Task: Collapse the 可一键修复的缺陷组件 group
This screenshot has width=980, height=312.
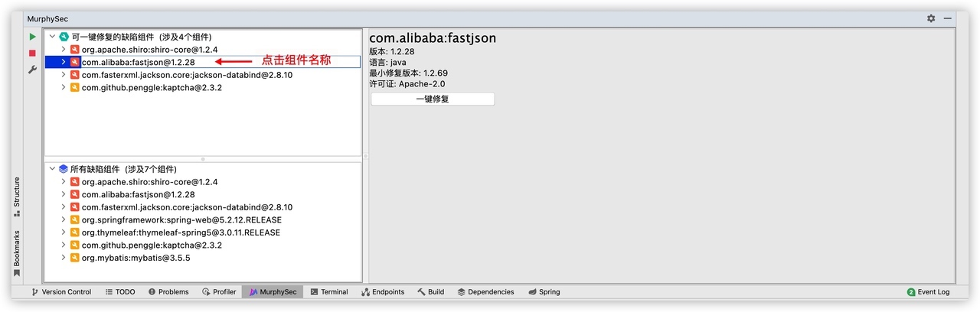Action: 52,37
